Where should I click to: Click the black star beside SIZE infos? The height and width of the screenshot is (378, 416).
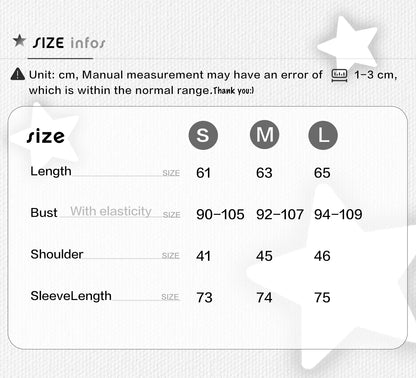point(19,41)
